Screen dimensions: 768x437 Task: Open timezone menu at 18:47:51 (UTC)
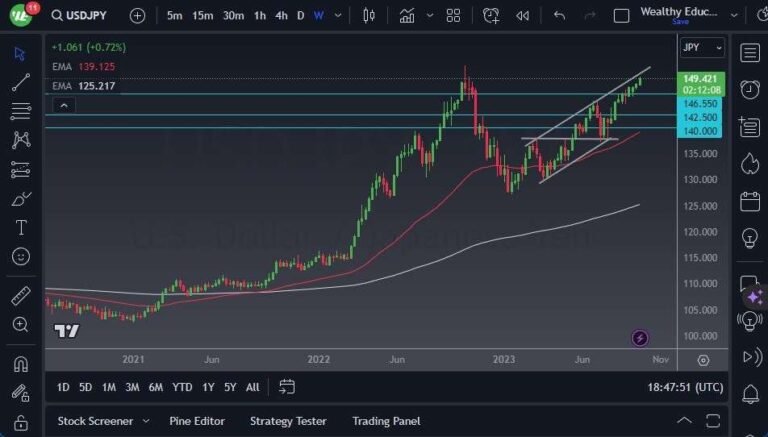685,388
